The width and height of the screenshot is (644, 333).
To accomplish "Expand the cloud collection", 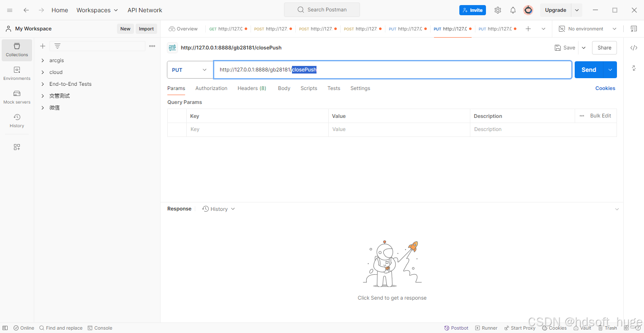I will (43, 72).
